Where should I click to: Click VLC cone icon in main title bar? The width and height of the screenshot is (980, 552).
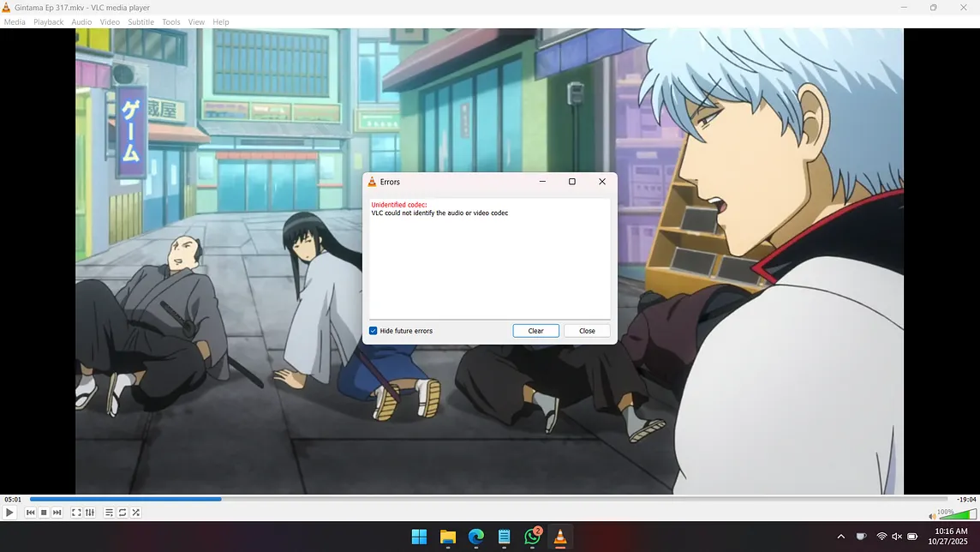coord(6,8)
